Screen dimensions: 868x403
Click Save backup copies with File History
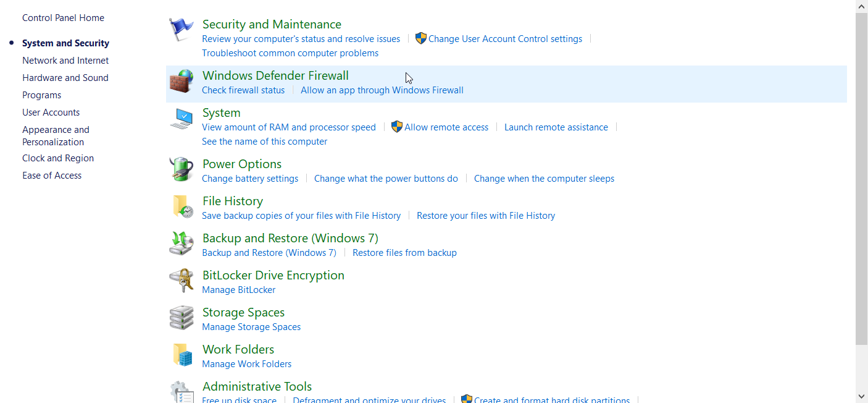[x=301, y=216]
